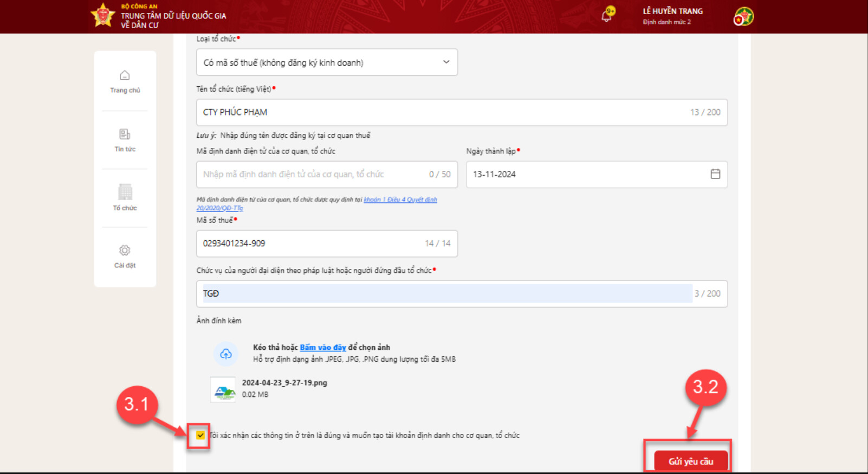
Task: Open the Cài đặt gear icon
Action: (125, 250)
